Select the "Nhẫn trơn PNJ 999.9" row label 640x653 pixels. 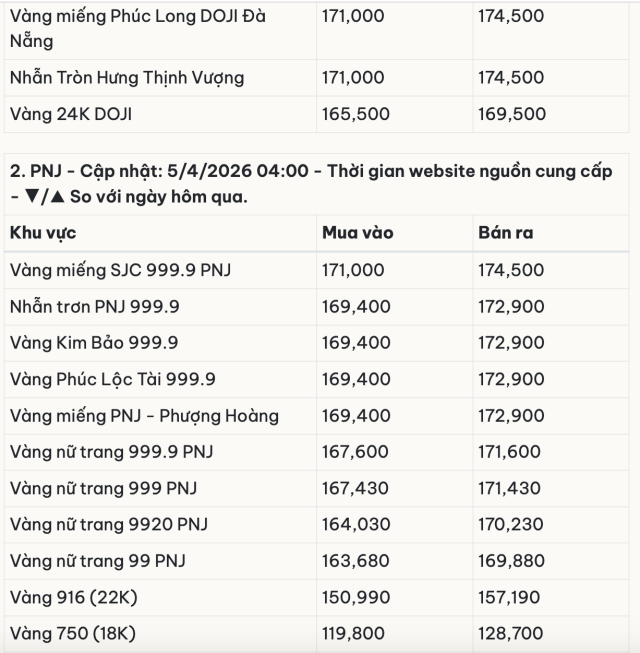point(94,306)
